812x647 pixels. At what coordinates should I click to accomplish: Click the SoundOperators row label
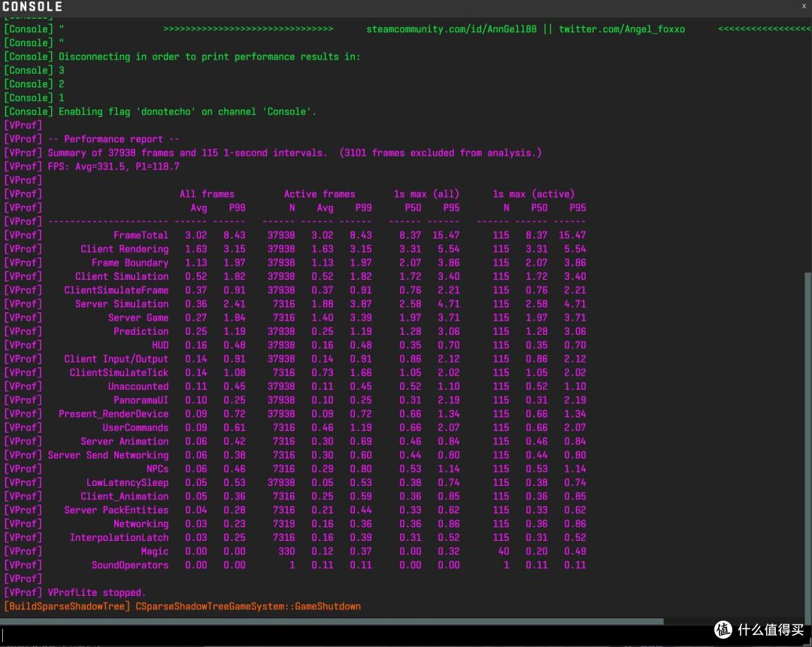click(130, 565)
